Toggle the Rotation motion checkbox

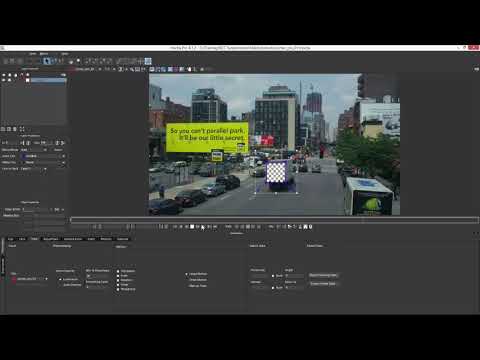(118, 280)
